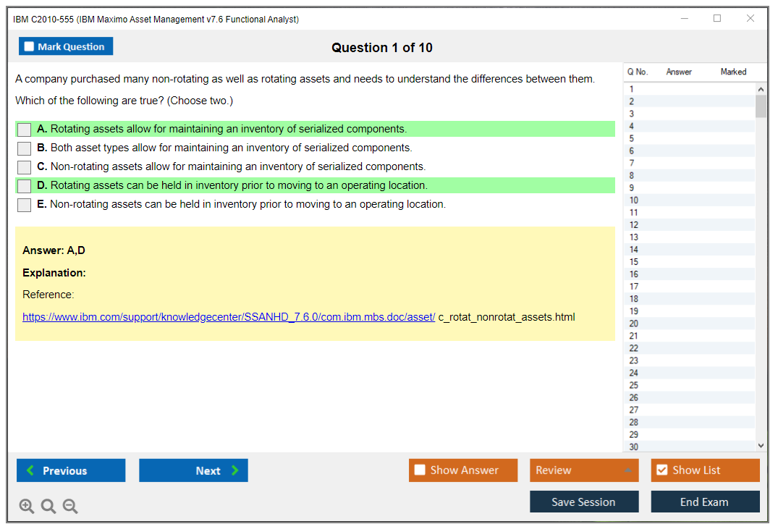The height and width of the screenshot is (532, 778).
Task: Open the IBM knowledge center reference link
Action: pyautogui.click(x=229, y=317)
